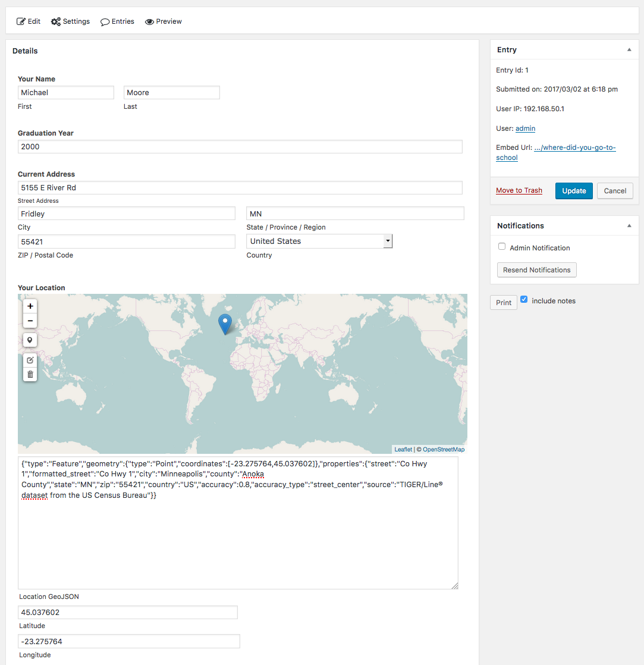Click the Move to Trash link

[519, 191]
